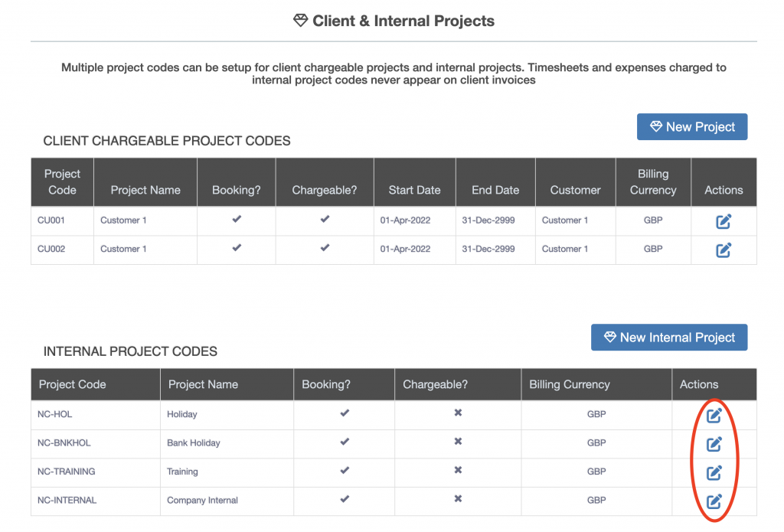Click the Chargeable cross for NC-HOL
This screenshot has width=784, height=532.
458,413
